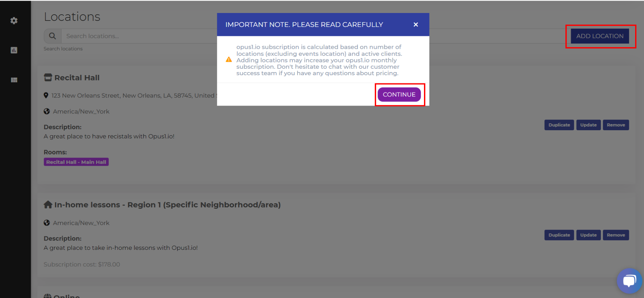Click the house icon beside In-home lessons

tap(48, 205)
